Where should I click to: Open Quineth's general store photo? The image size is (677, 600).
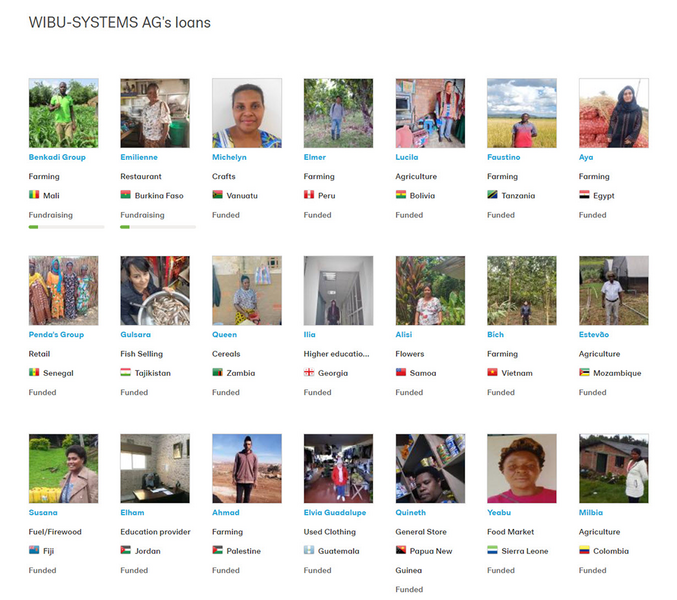point(430,468)
